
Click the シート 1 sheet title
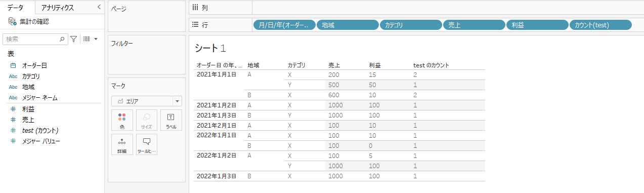point(210,49)
